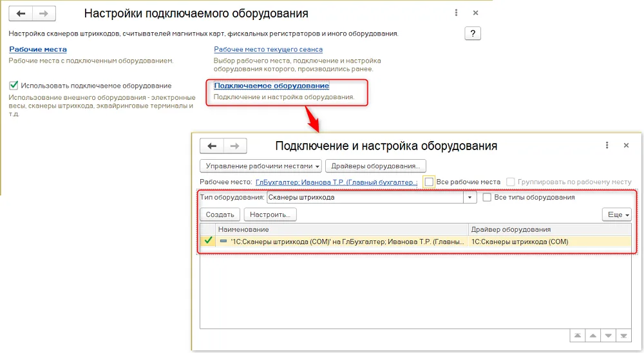Click the scanner row device icon
644x353 pixels.
point(223,241)
